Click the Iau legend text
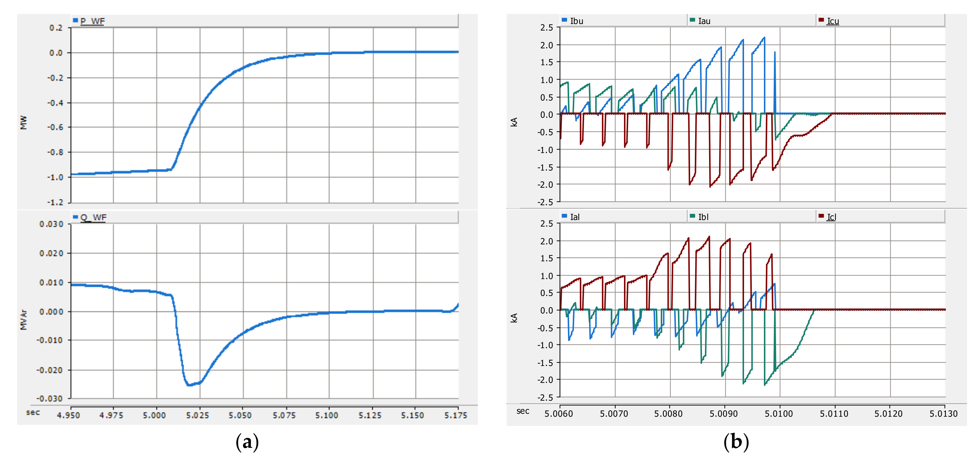The width and height of the screenshot is (980, 468). tap(704, 21)
